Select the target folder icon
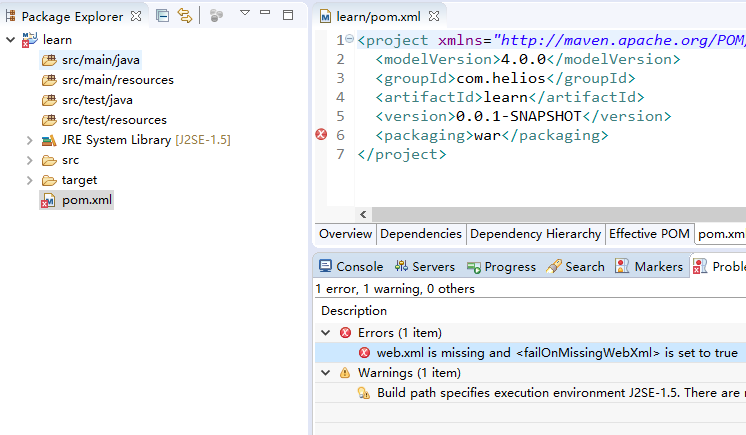The image size is (746, 435). click(49, 180)
